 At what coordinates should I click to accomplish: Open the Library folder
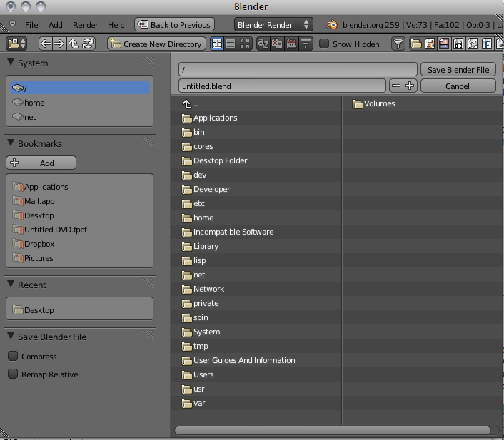(256, 246)
